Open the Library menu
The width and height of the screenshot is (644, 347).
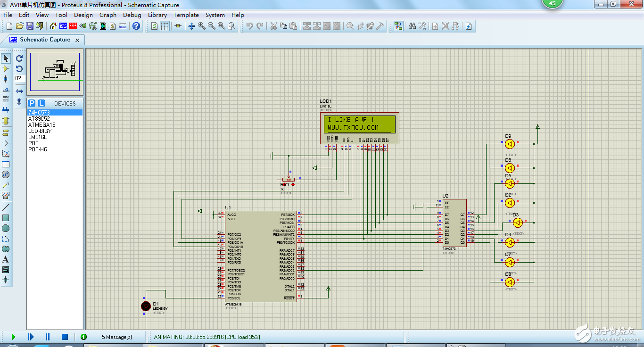pyautogui.click(x=157, y=15)
